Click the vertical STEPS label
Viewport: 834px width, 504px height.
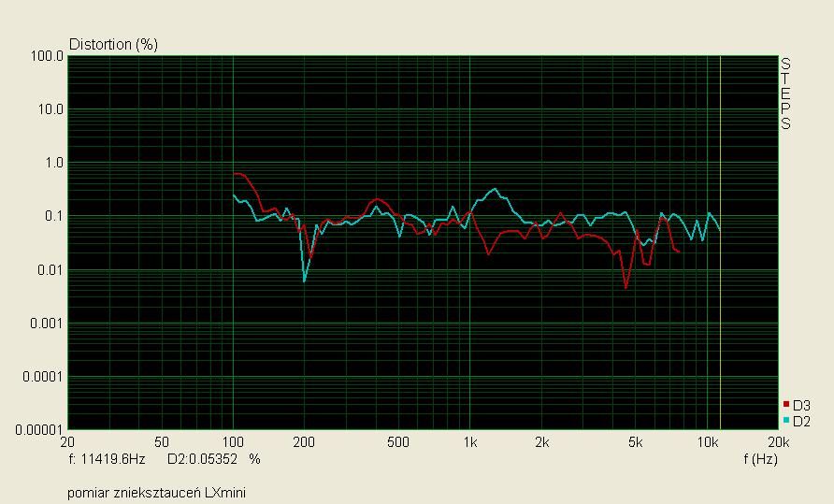tap(785, 94)
